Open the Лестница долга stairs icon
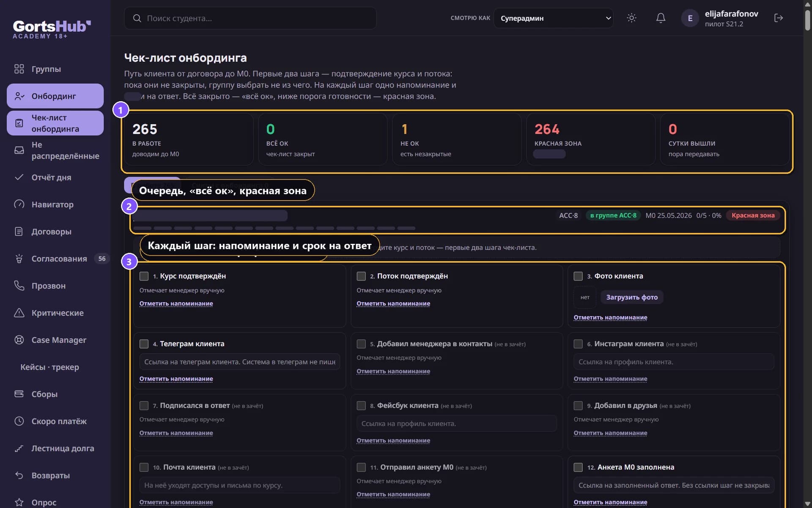Image resolution: width=812 pixels, height=508 pixels. 19,448
